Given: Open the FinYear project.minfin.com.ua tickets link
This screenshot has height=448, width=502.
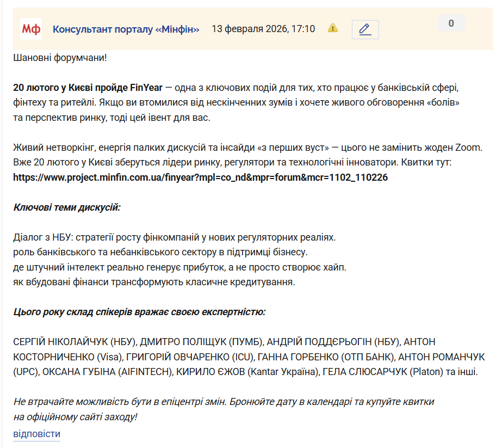Looking at the screenshot, I should coord(200,177).
